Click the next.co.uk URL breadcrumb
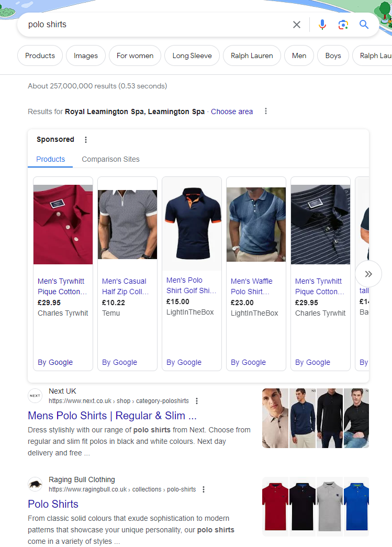Image resolution: width=392 pixels, height=547 pixels. tap(119, 401)
